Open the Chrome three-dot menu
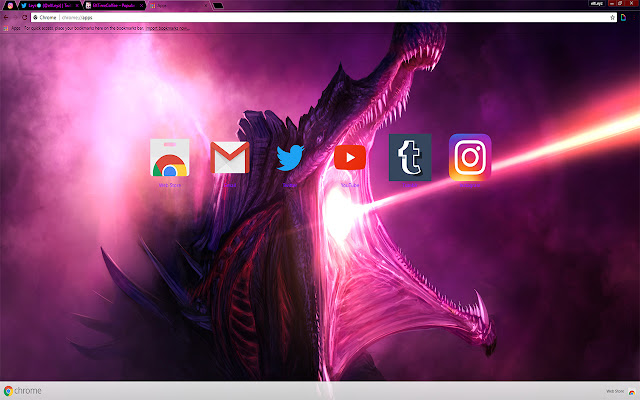The image size is (640, 400). [634, 18]
